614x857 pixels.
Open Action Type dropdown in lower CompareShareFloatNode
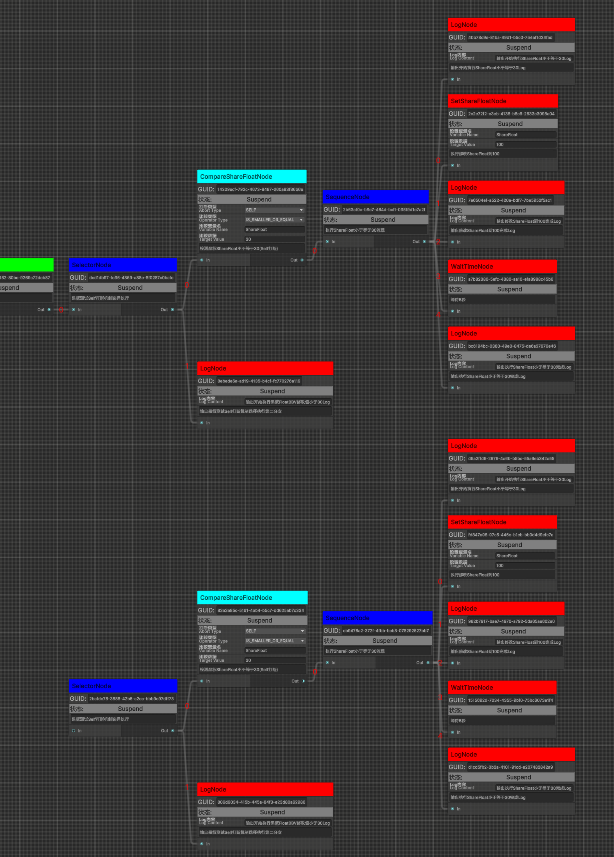coord(274,631)
